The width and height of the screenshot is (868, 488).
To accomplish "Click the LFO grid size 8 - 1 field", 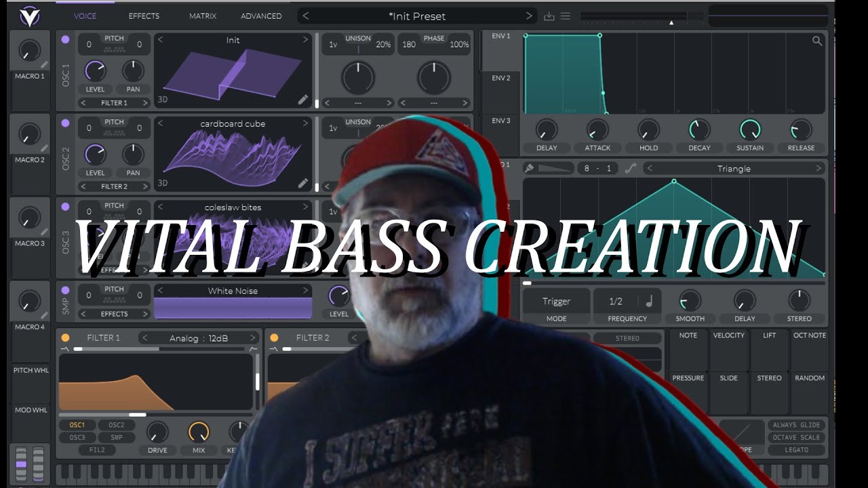I will tap(598, 168).
